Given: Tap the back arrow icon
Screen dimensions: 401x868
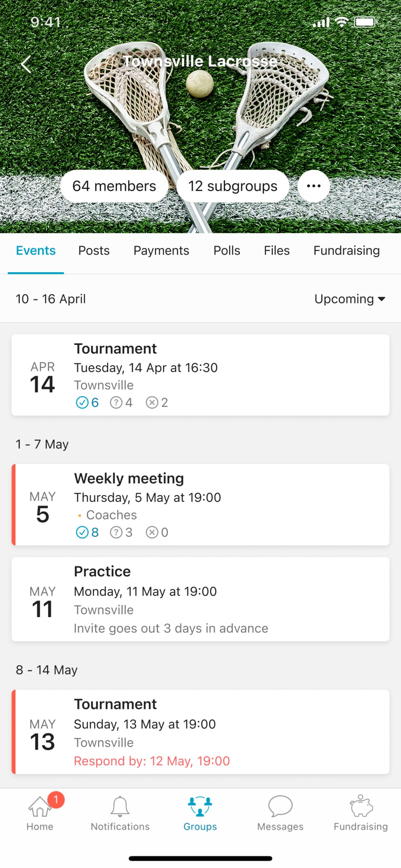Looking at the screenshot, I should 26,64.
